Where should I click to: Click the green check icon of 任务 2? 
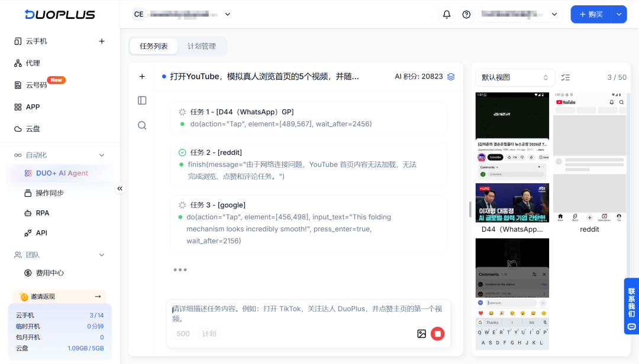[x=182, y=152]
